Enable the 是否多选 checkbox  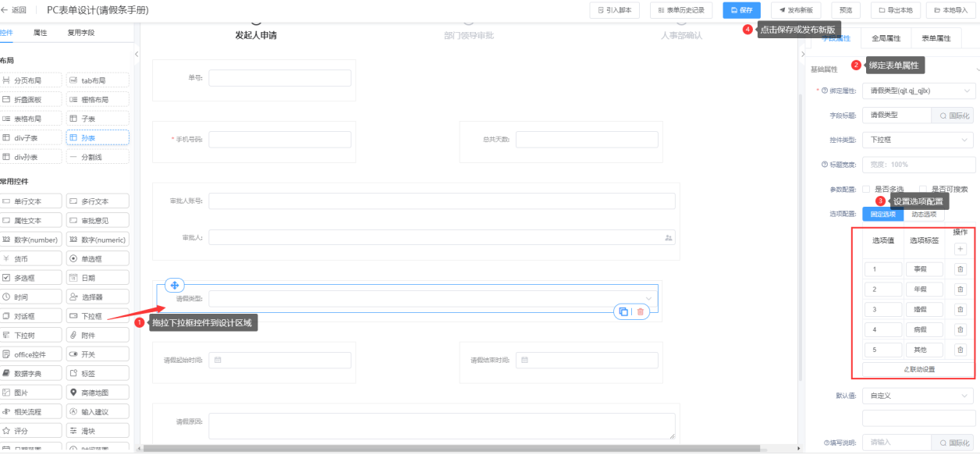pyautogui.click(x=866, y=189)
